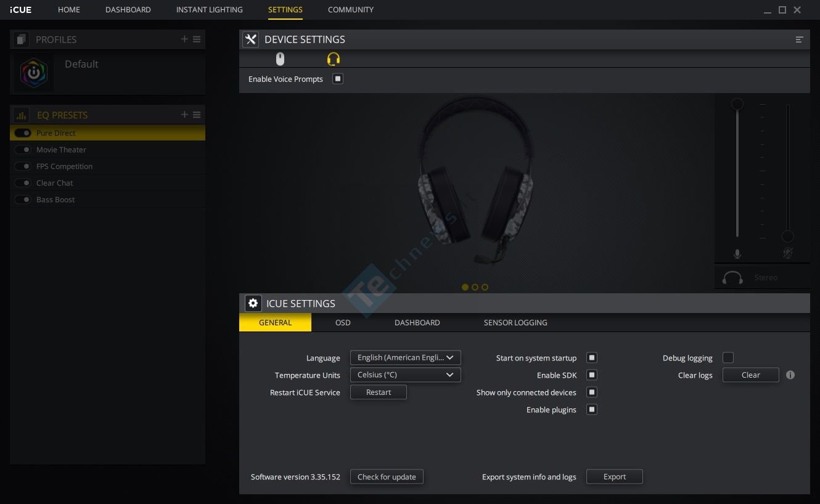
Task: Add a new EQ preset
Action: [184, 115]
